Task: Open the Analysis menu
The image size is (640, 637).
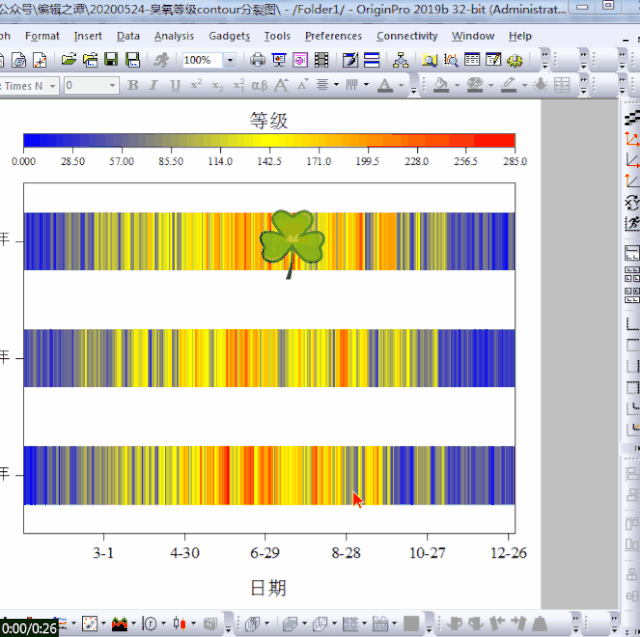Action: coord(174,36)
